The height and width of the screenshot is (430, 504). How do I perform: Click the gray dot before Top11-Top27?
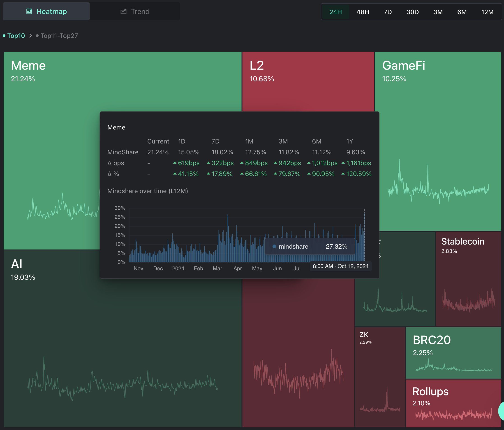pyautogui.click(x=37, y=36)
